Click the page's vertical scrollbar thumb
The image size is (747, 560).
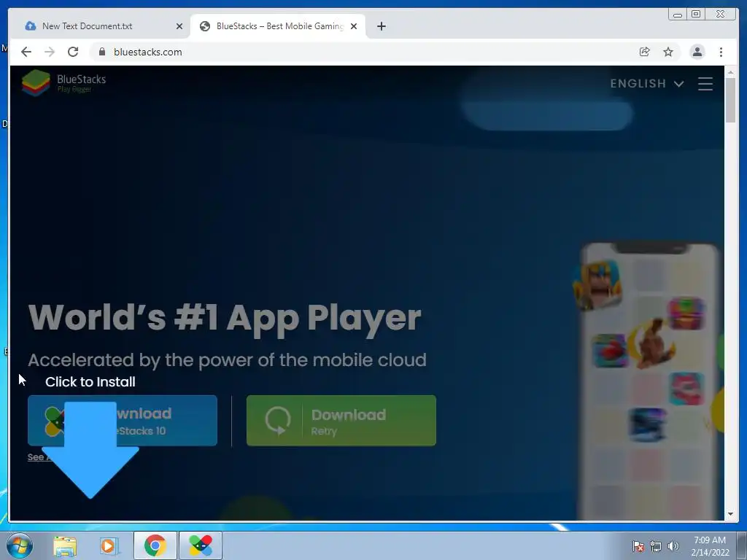(x=730, y=99)
